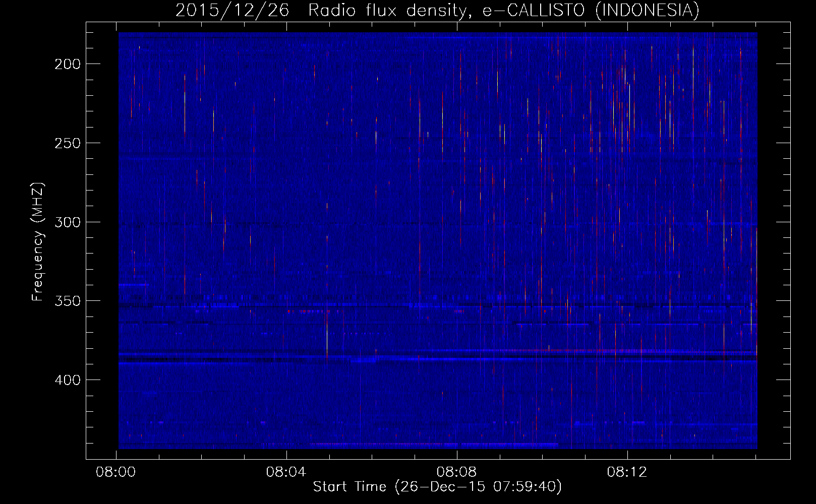This screenshot has width=816, height=504.
Task: Click the 08:00 time tick label
Action: (116, 472)
